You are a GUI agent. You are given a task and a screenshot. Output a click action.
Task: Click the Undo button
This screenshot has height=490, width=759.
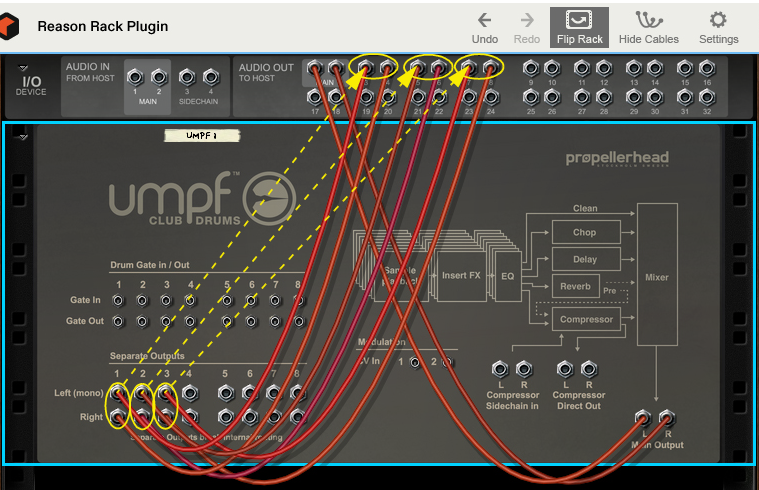485,28
